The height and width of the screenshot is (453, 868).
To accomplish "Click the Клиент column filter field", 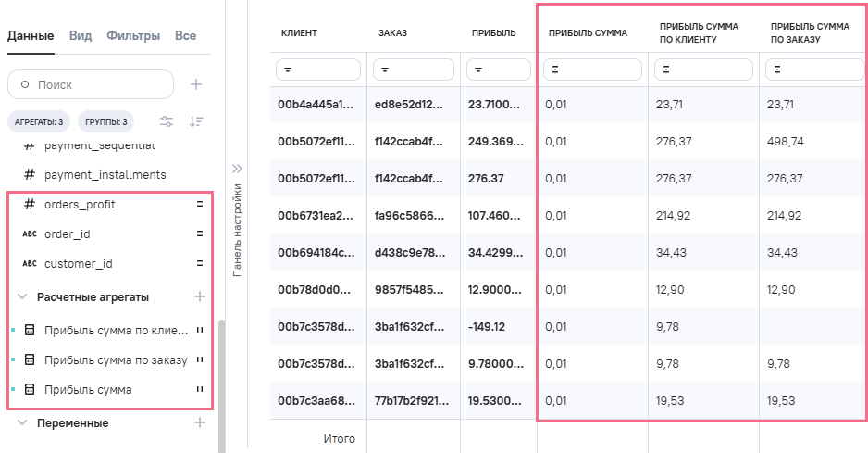I will 317,69.
